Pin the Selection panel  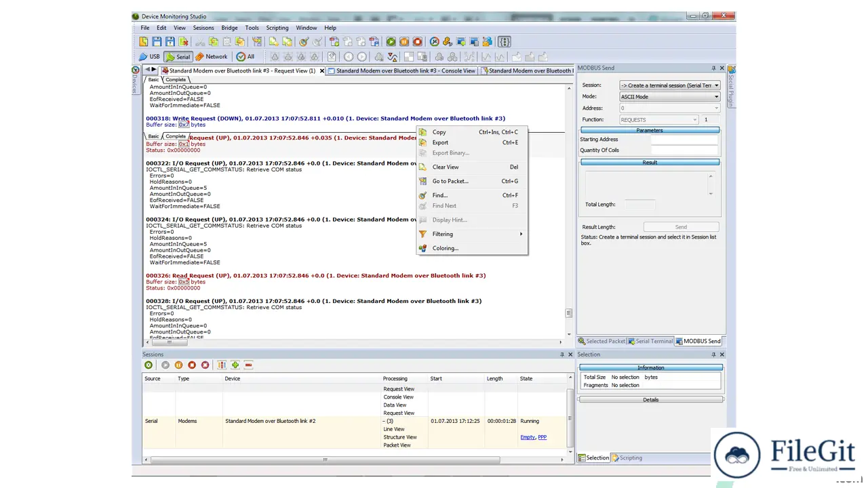713,354
